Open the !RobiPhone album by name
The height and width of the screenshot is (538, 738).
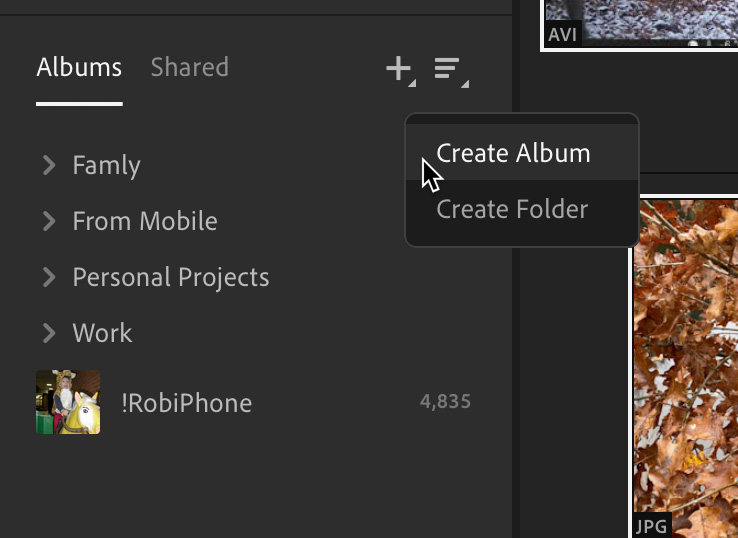click(x=186, y=403)
